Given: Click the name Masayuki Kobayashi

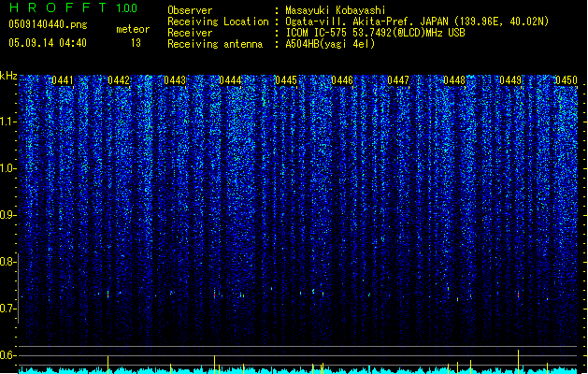Looking at the screenshot, I should pyautogui.click(x=336, y=10).
